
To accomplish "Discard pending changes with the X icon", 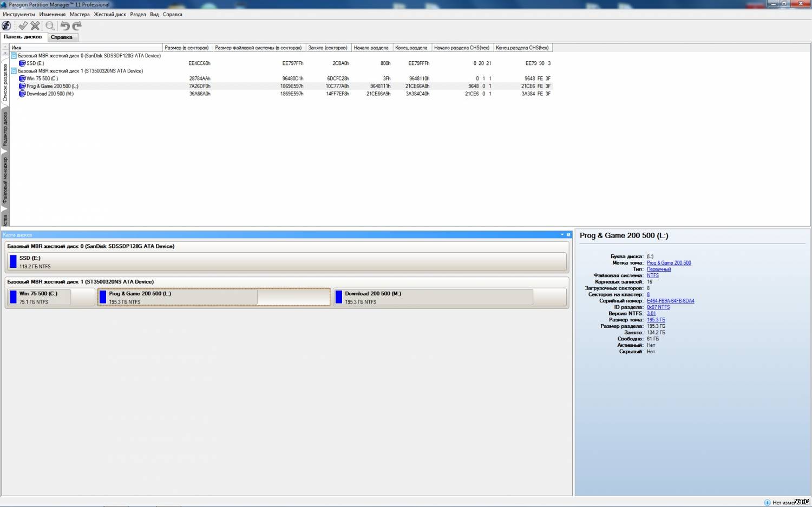I will coord(35,25).
